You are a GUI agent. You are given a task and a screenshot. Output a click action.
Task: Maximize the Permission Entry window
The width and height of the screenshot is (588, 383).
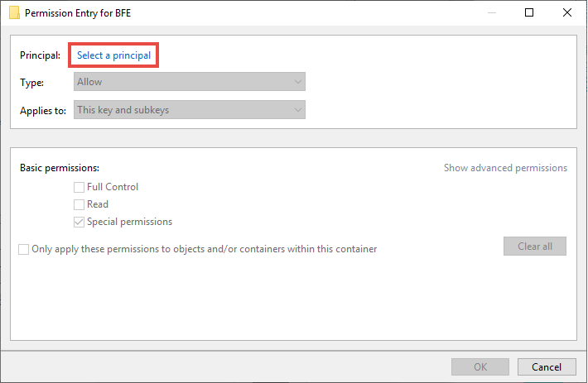[528, 12]
